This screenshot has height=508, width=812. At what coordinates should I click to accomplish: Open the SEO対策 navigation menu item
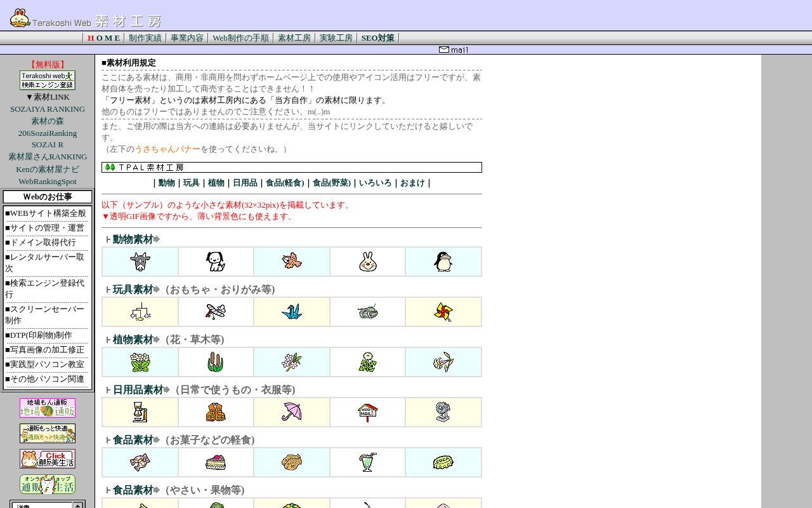pyautogui.click(x=377, y=38)
